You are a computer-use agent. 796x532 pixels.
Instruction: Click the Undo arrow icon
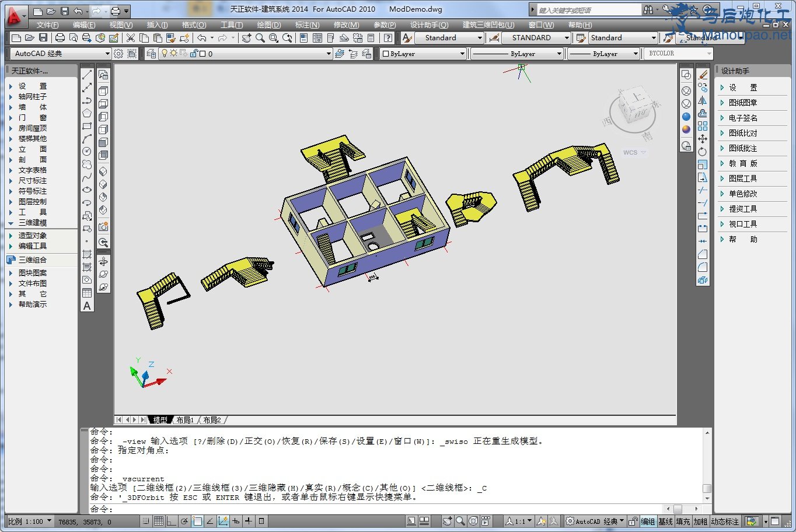pos(201,38)
